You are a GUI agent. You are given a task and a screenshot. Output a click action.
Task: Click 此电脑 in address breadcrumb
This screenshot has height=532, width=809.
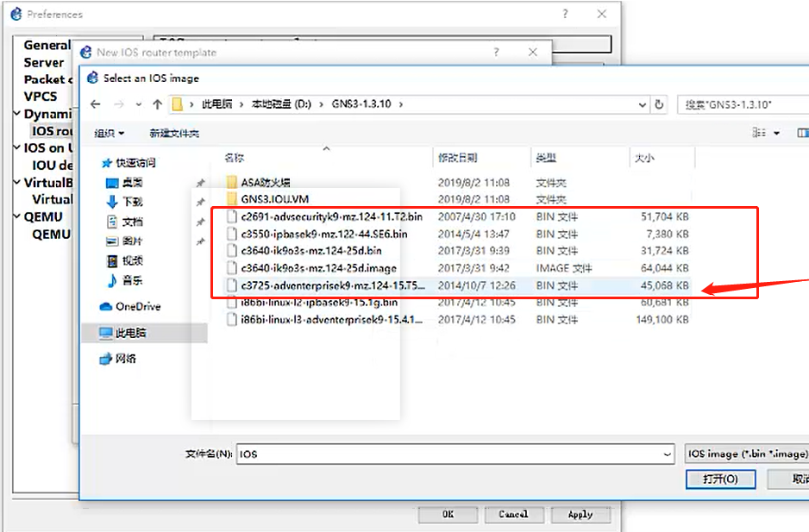coord(216,104)
